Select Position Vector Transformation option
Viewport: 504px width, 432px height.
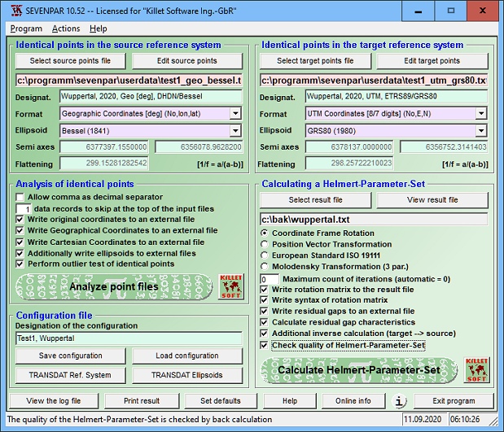[x=265, y=244]
